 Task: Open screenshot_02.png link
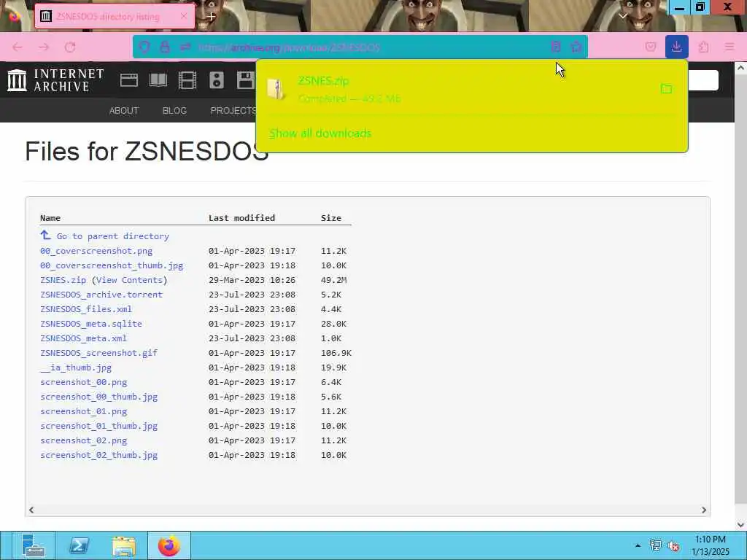coord(83,440)
